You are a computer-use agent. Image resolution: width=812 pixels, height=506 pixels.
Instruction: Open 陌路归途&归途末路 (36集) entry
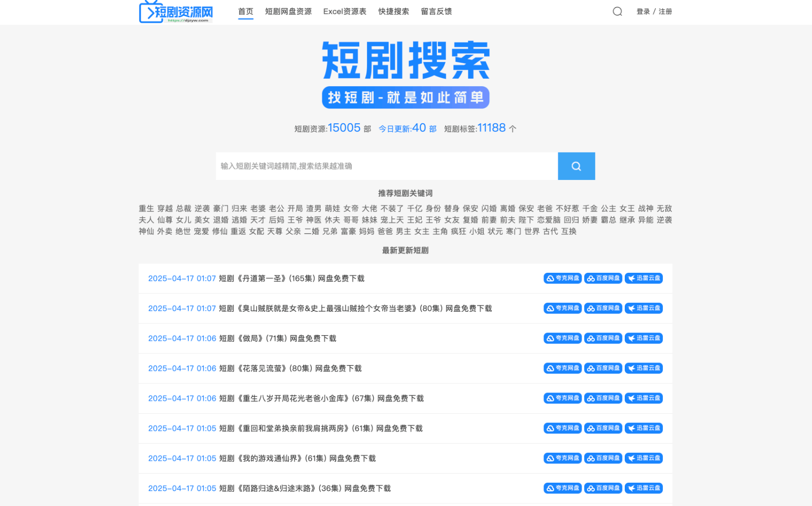pyautogui.click(x=305, y=488)
